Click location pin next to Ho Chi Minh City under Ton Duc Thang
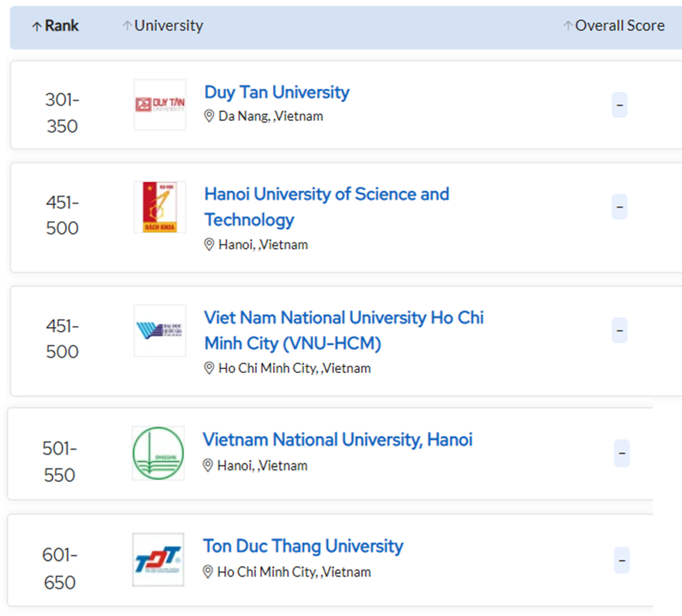 (x=209, y=572)
